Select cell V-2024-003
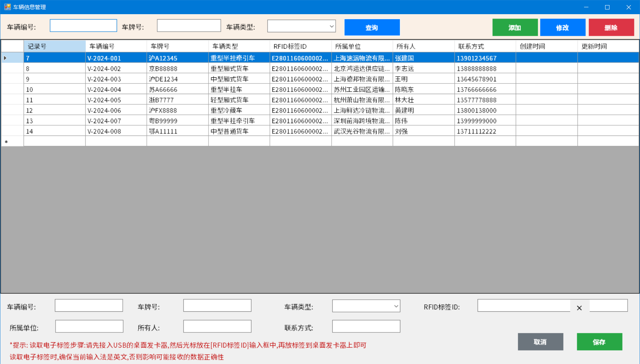 [x=116, y=79]
